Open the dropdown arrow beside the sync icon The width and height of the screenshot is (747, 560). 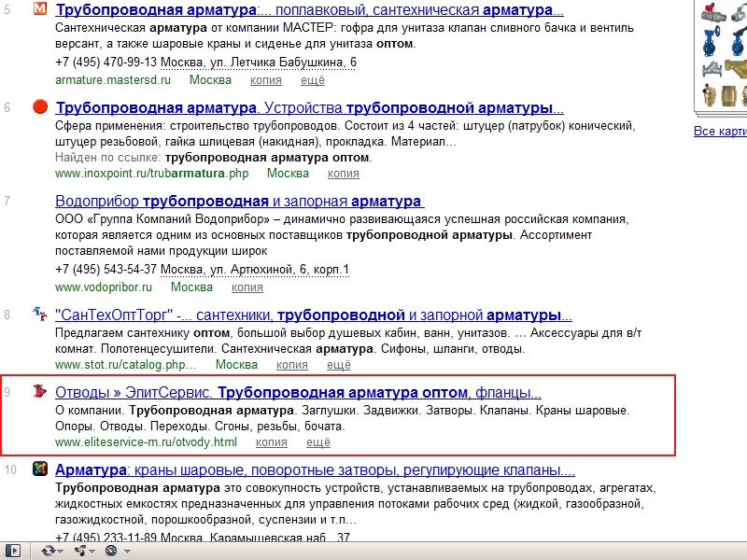[61, 552]
